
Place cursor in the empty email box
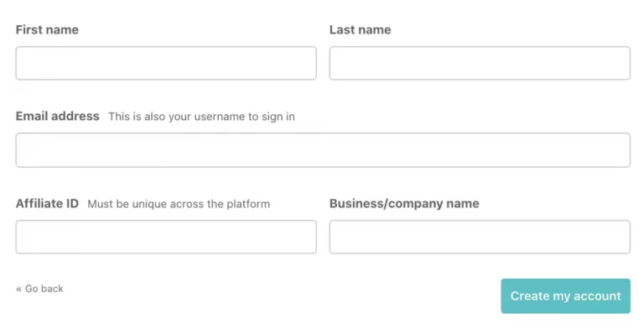pyautogui.click(x=323, y=150)
